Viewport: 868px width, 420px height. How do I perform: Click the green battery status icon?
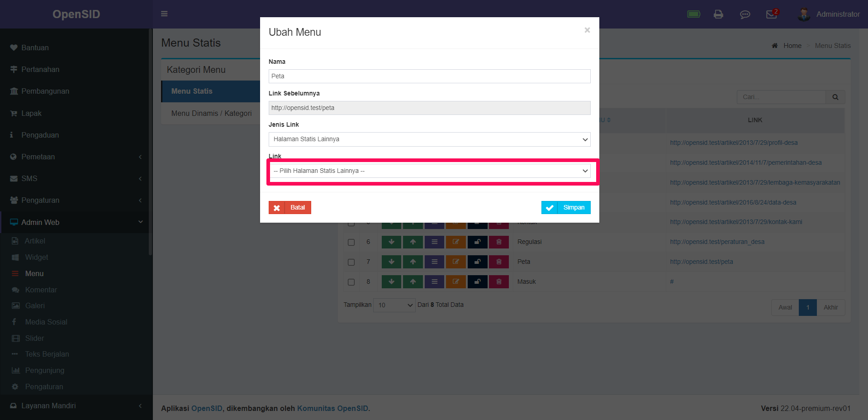coord(693,14)
